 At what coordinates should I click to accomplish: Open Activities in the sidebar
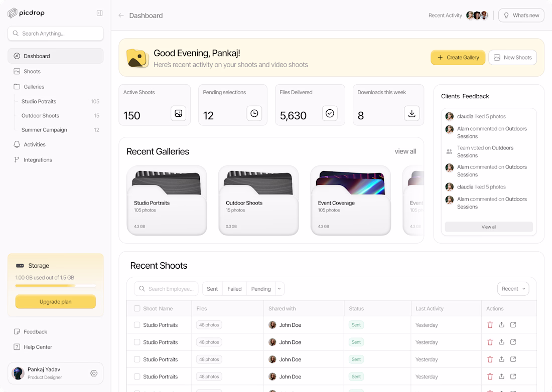(x=55, y=144)
